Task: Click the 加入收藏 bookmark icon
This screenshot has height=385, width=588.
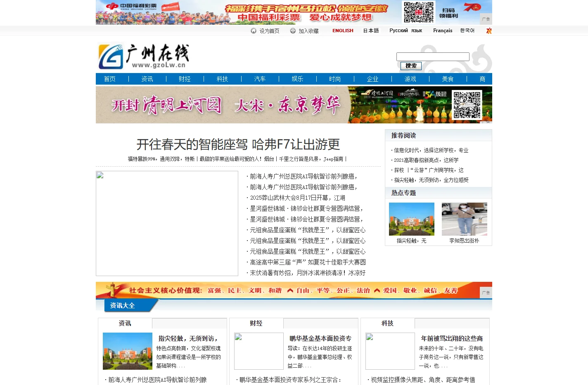Action: (293, 31)
